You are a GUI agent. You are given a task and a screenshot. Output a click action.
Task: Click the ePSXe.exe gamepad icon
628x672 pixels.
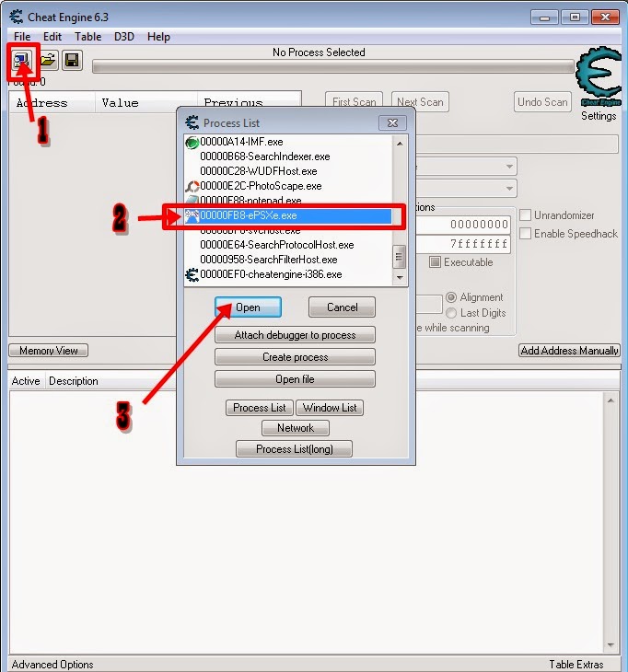click(192, 215)
